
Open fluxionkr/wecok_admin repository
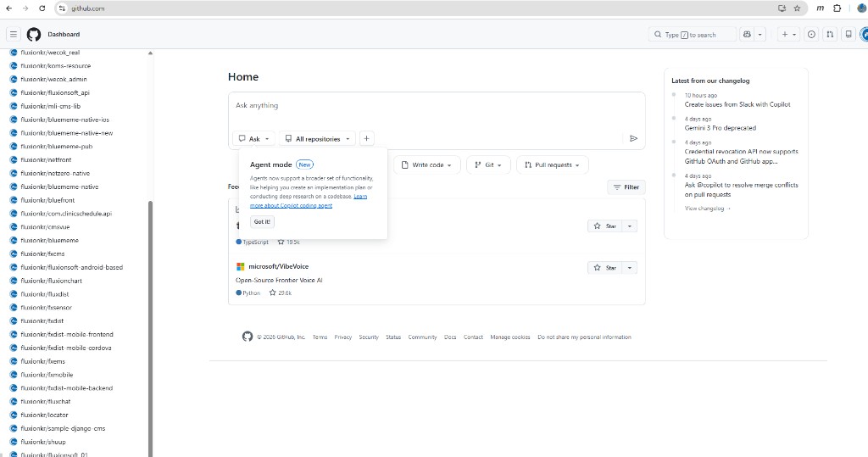53,79
